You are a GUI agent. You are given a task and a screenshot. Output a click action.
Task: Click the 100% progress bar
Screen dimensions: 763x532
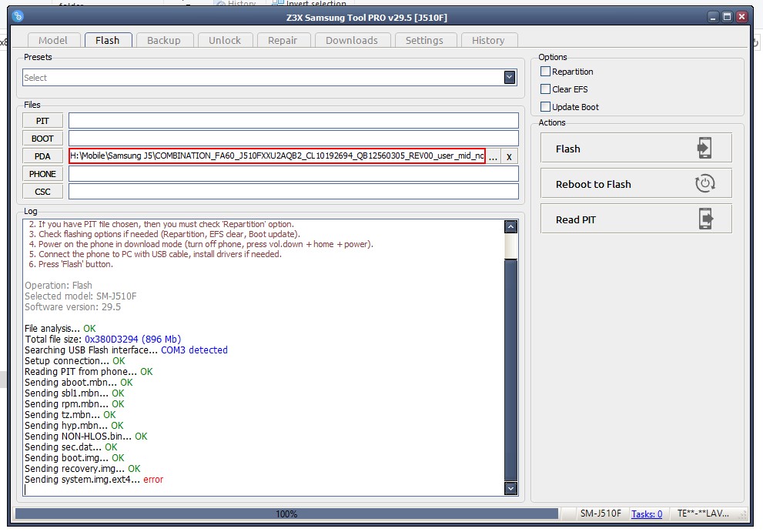pyautogui.click(x=286, y=514)
